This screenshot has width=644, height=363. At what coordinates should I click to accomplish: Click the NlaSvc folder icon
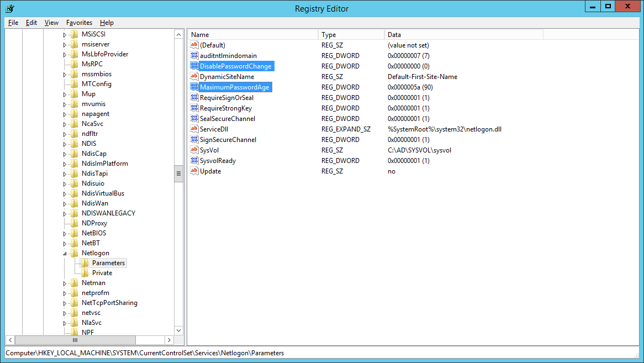[x=75, y=323]
